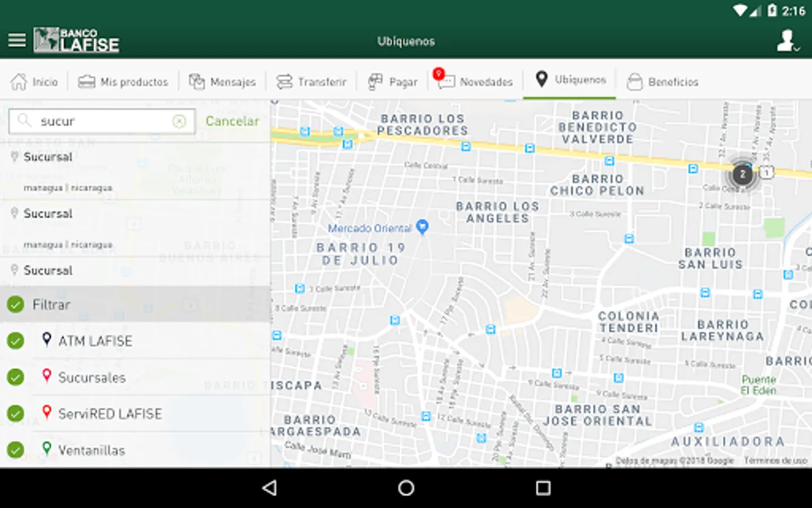Open the Mis productos tab
This screenshot has height=508, width=812.
pos(123,82)
